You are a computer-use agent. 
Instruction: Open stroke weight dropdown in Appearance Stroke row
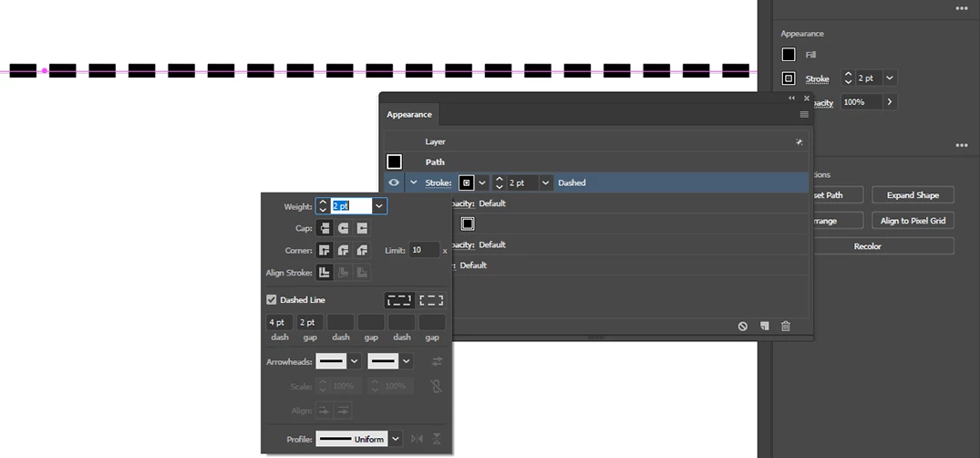pyautogui.click(x=546, y=182)
